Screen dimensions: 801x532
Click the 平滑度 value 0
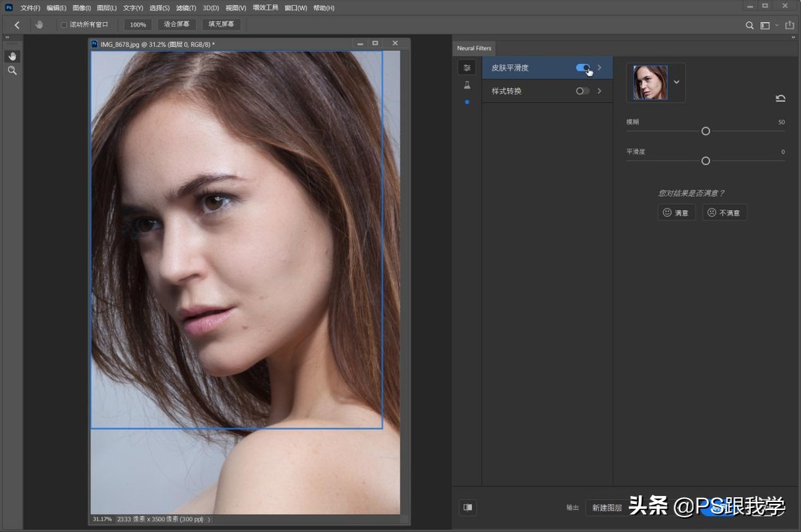pos(783,152)
